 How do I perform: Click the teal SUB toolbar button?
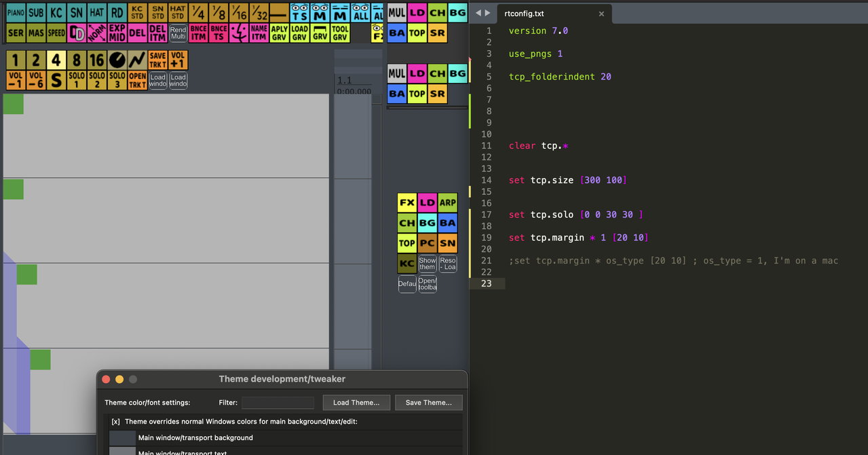click(x=36, y=12)
